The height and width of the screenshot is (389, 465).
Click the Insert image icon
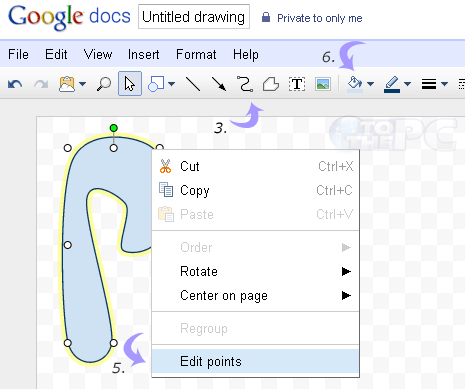323,84
